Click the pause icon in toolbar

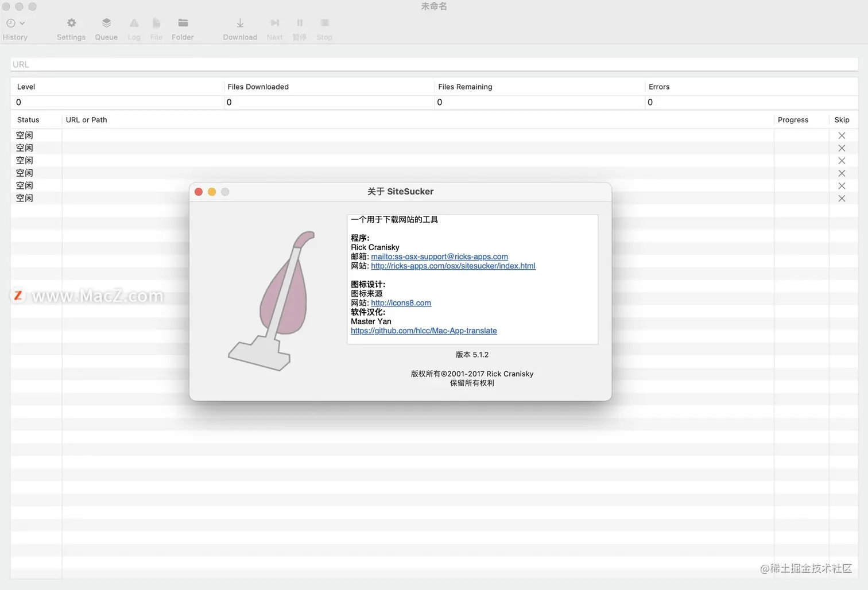click(300, 23)
